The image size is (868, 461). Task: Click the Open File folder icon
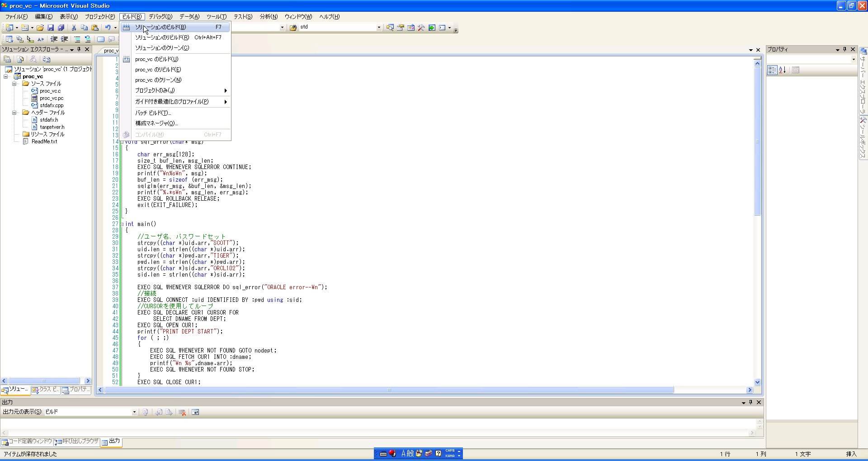[x=40, y=28]
